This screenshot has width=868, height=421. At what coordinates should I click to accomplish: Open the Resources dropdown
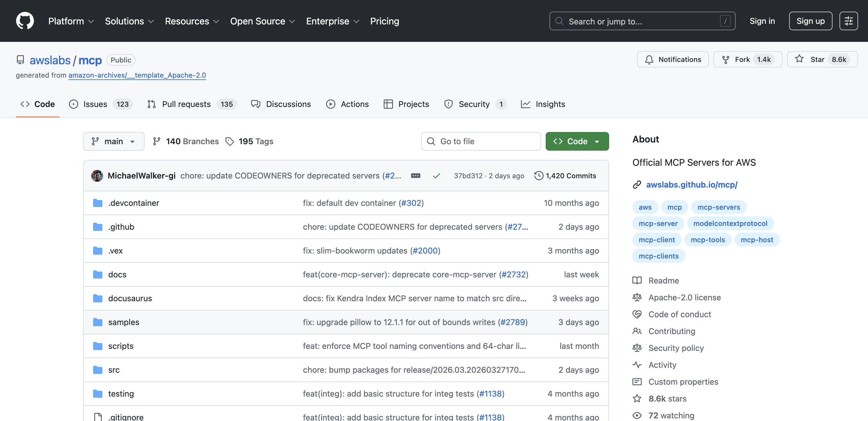192,21
